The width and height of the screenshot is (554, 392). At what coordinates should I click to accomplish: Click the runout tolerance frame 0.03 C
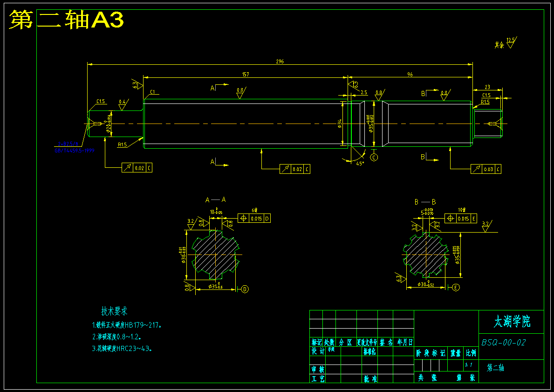pyautogui.click(x=486, y=169)
